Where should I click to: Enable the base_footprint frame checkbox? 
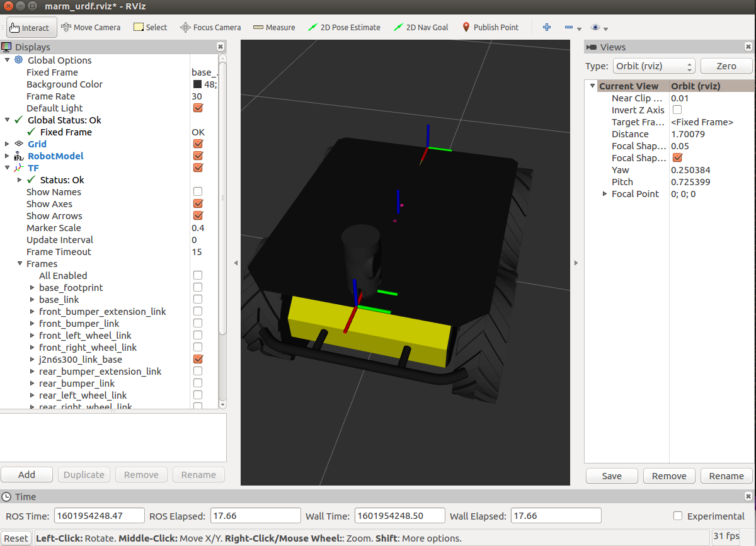click(x=198, y=287)
